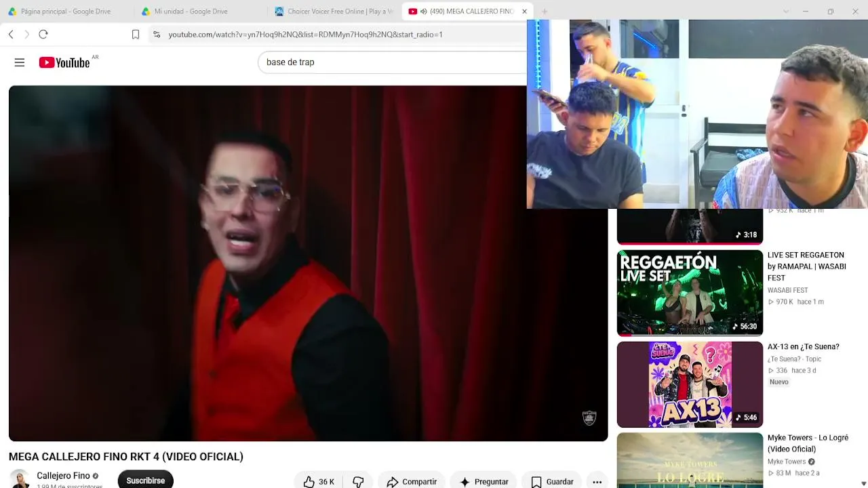This screenshot has width=868, height=488.
Task: Minimize the browser window
Action: (806, 12)
